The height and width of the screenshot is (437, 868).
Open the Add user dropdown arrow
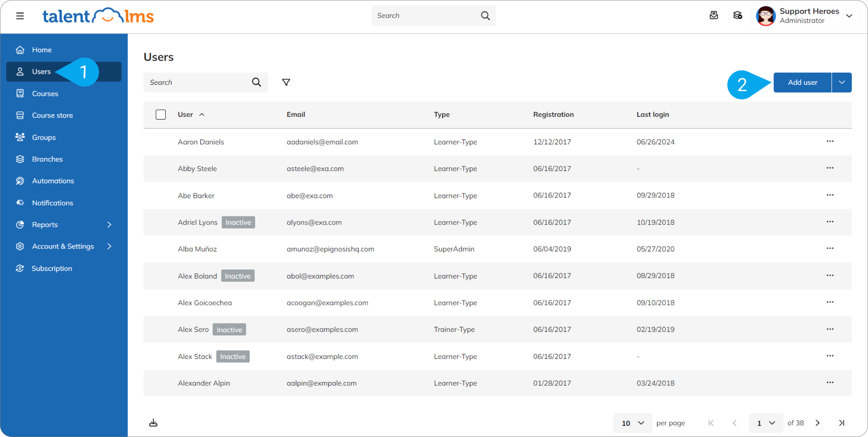tap(842, 82)
